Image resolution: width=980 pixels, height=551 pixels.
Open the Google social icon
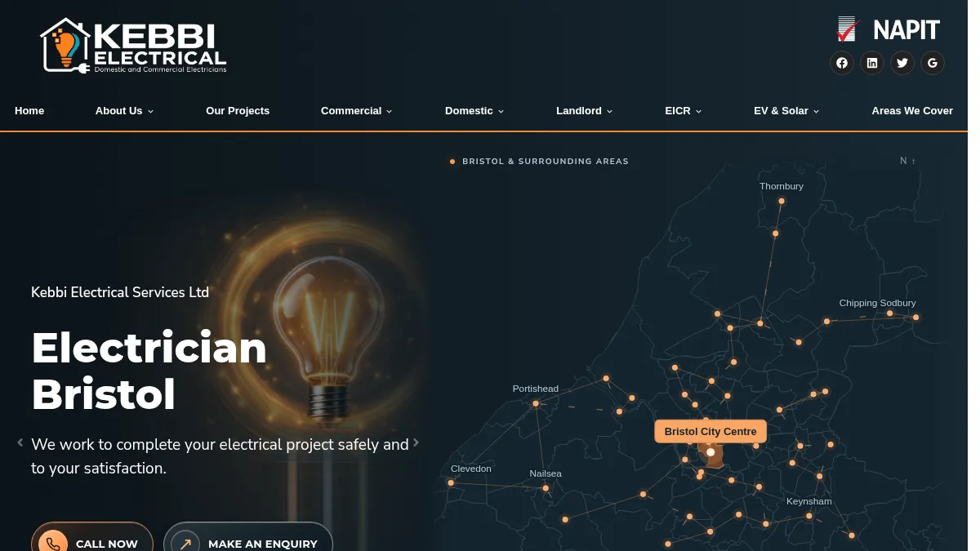[x=933, y=63]
